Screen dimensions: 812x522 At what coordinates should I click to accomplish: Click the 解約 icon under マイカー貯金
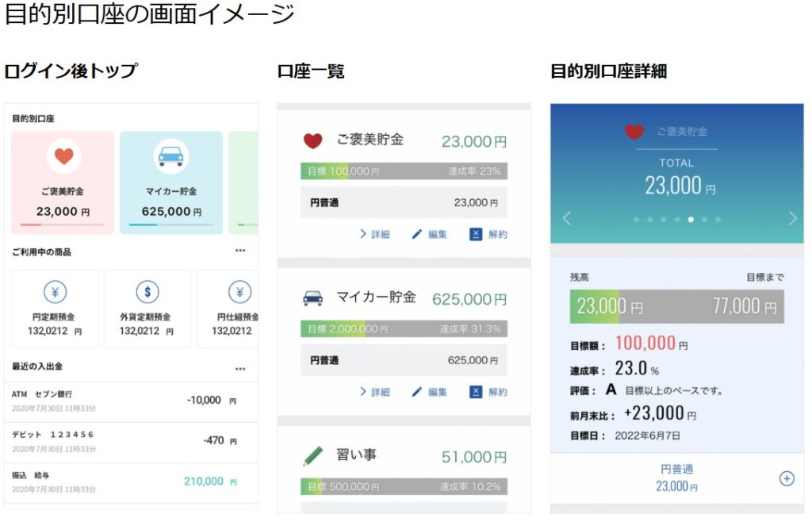pos(476,392)
